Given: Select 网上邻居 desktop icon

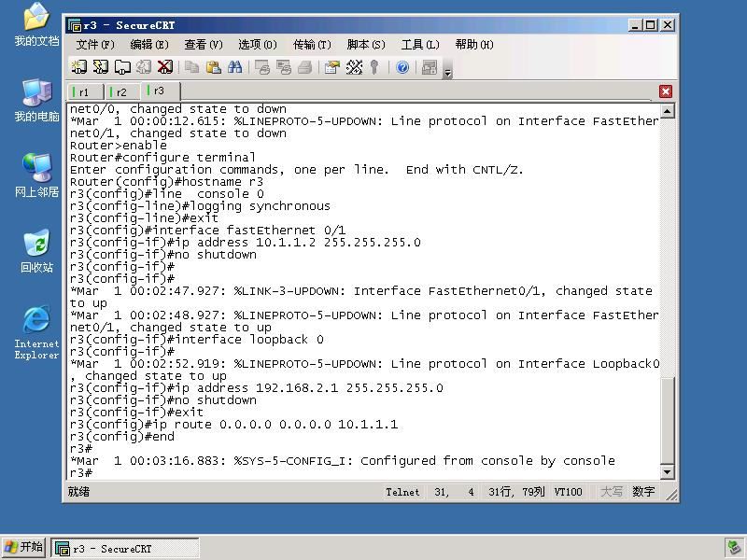Looking at the screenshot, I should 36,175.
